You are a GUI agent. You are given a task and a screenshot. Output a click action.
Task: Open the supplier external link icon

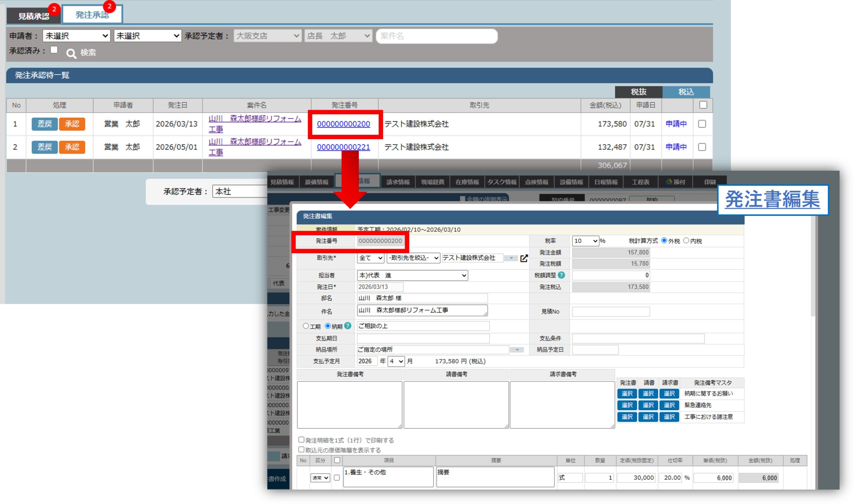[524, 258]
